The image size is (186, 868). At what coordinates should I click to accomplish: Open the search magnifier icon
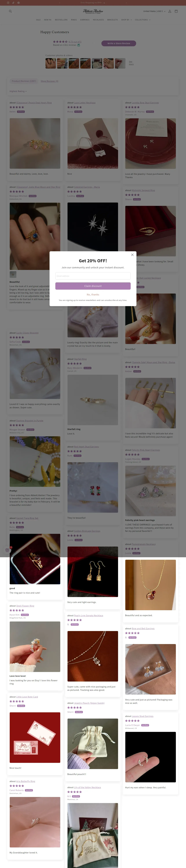tap(10, 11)
